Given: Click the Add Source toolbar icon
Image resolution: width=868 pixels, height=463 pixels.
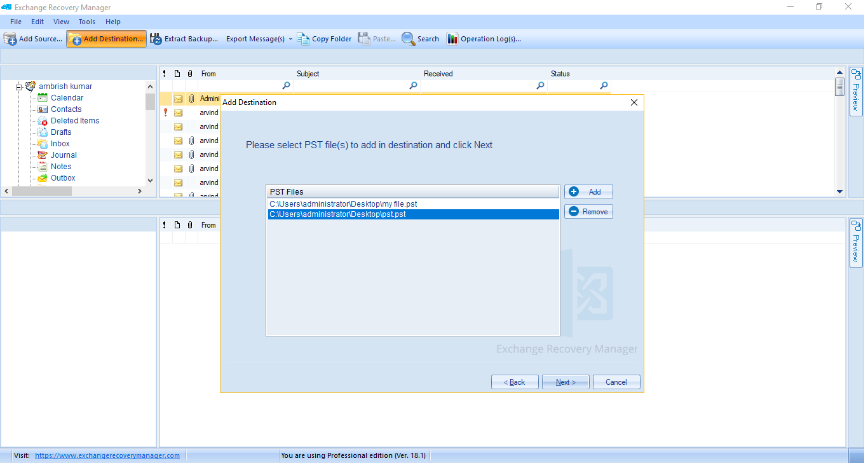Looking at the screenshot, I should click(10, 39).
